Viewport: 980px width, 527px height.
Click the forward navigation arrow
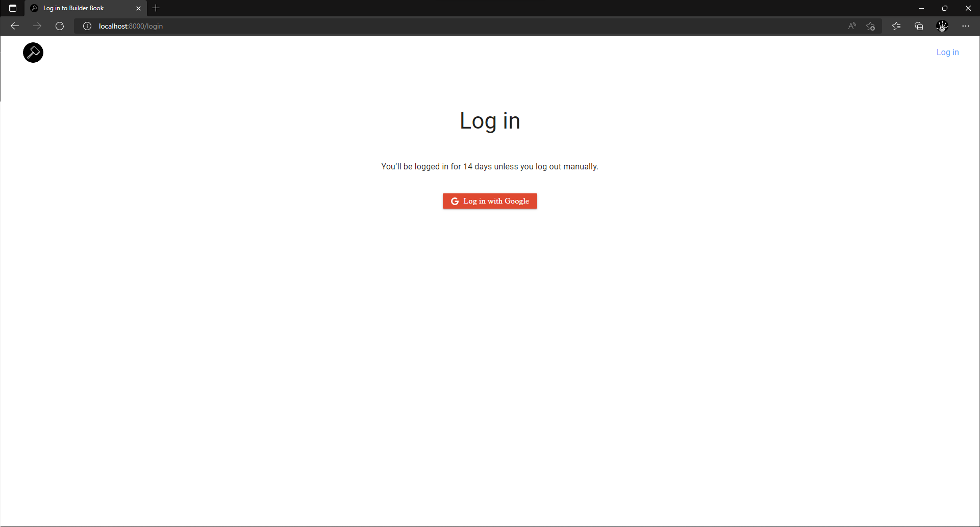click(37, 26)
